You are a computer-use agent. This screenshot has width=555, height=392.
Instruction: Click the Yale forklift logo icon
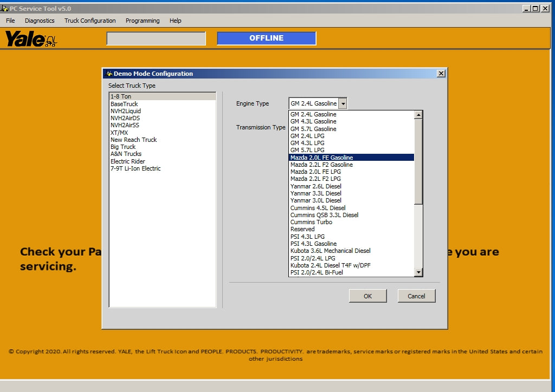pyautogui.click(x=31, y=39)
